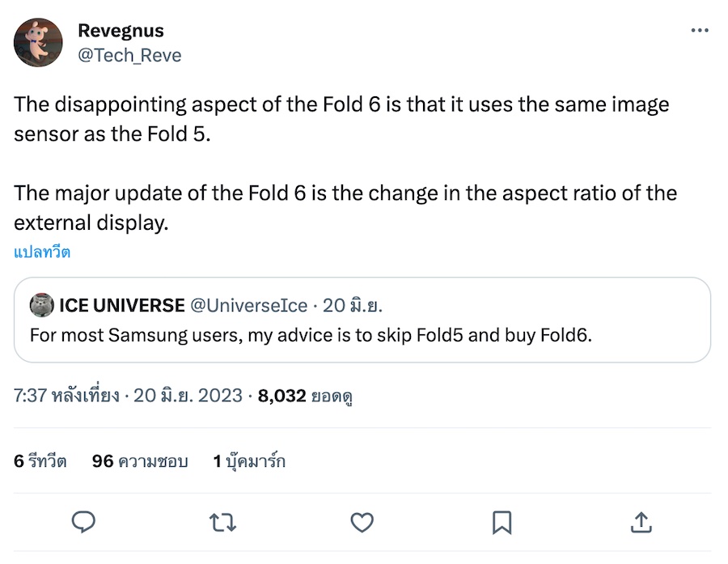View the 8,032 ยอดดู view count
Image resolution: width=728 pixels, height=564 pixels.
(x=307, y=396)
